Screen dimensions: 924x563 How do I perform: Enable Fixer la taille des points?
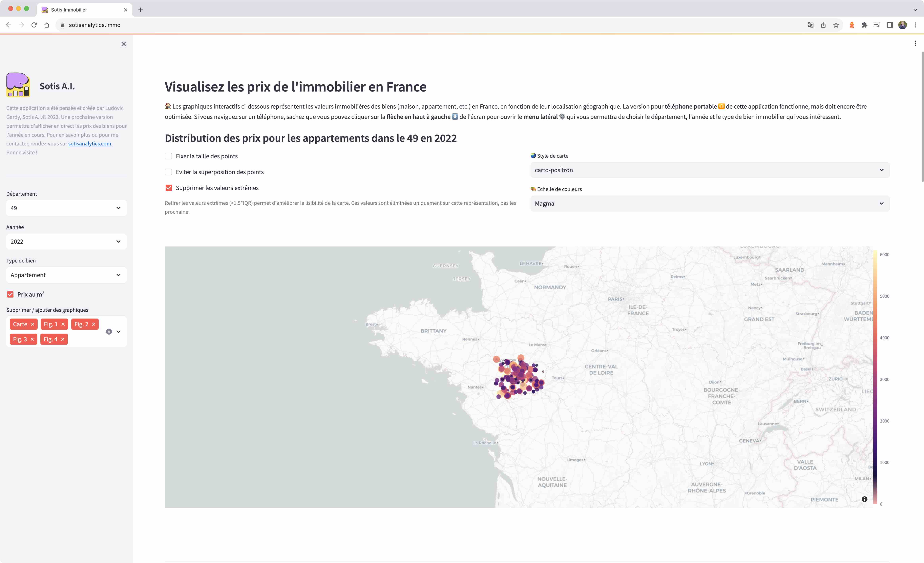click(x=169, y=156)
